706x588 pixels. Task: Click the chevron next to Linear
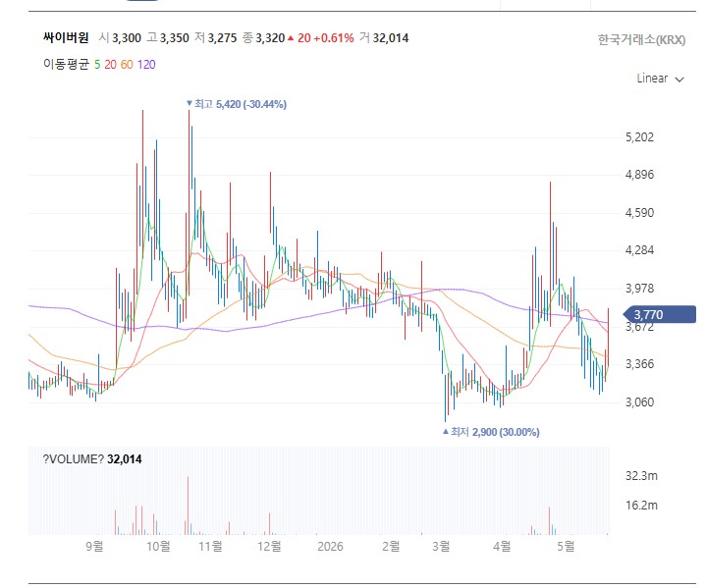pyautogui.click(x=679, y=80)
